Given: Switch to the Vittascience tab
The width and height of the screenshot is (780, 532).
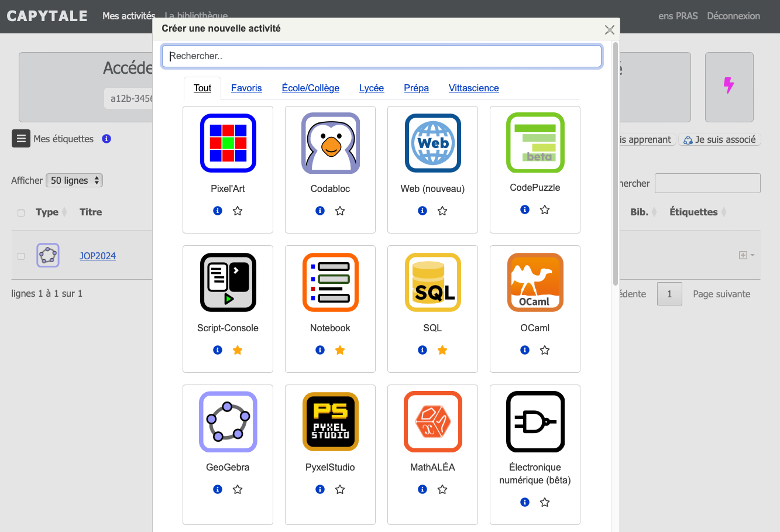Looking at the screenshot, I should point(473,88).
